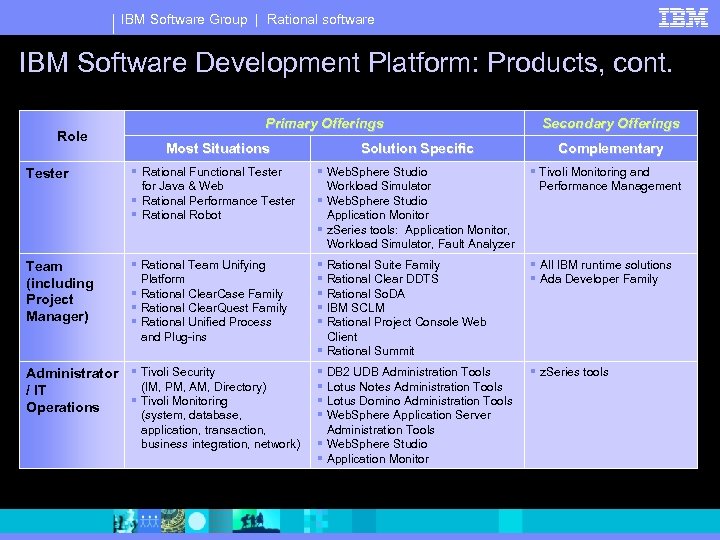The height and width of the screenshot is (540, 720).
Task: Click the 'Ada Developer Family' bullet
Action: [599, 279]
